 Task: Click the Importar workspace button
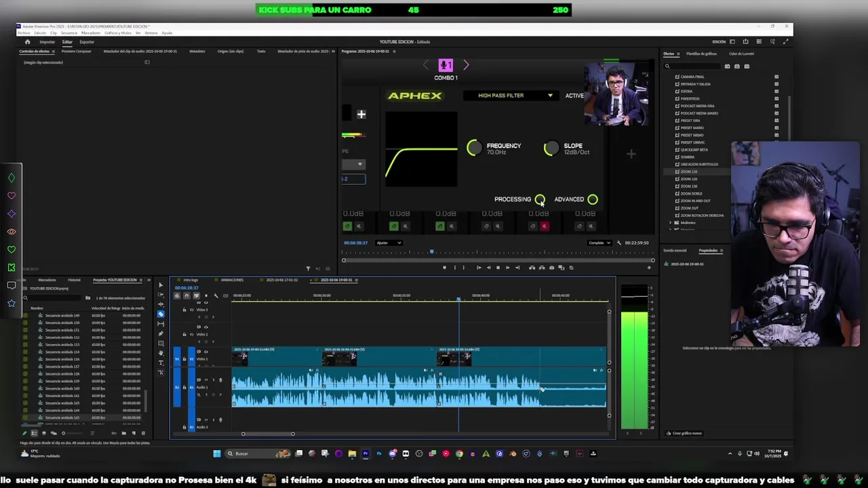coord(47,42)
